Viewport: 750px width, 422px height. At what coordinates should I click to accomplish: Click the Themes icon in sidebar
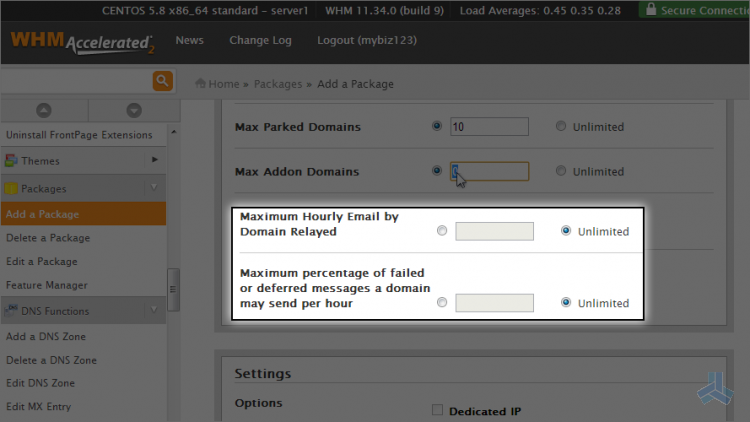11,161
